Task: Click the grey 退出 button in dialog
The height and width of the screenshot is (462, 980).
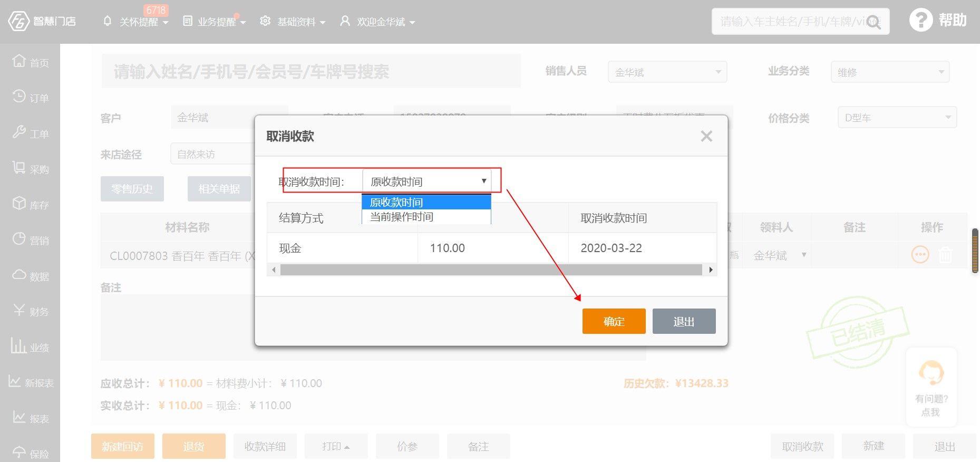Action: [x=684, y=321]
